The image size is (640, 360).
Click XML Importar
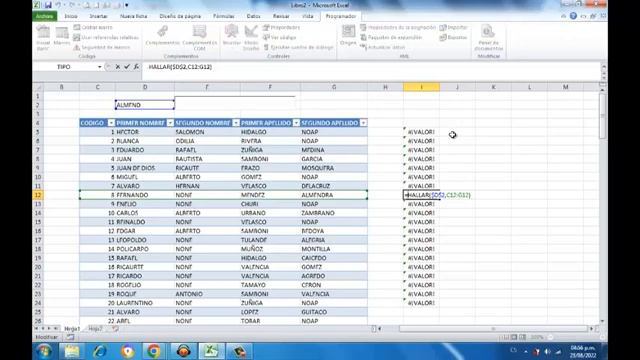click(x=453, y=27)
